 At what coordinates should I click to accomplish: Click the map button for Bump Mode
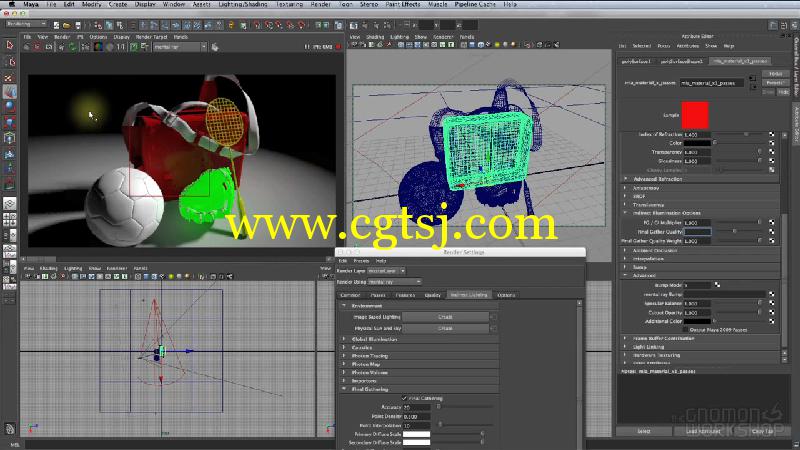coord(717,285)
